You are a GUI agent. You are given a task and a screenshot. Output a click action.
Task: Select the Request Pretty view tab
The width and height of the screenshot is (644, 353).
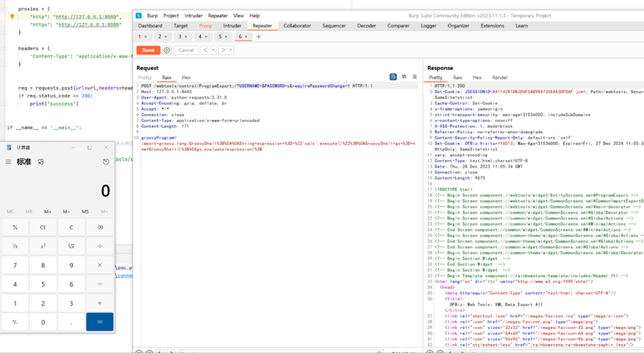145,77
